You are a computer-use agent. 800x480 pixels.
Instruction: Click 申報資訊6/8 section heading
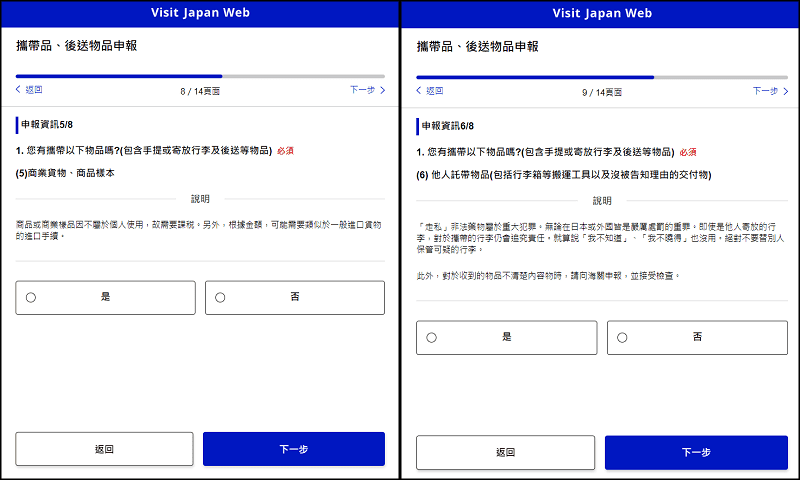tap(448, 126)
